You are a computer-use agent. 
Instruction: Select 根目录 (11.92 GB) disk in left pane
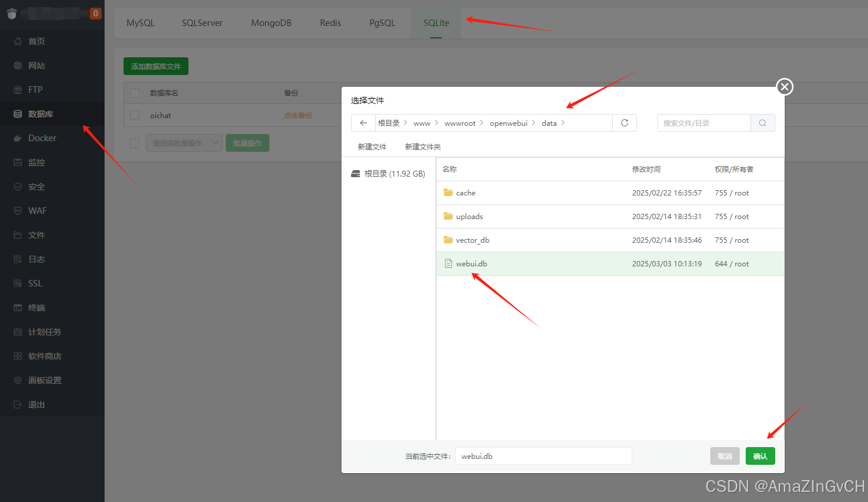click(388, 174)
